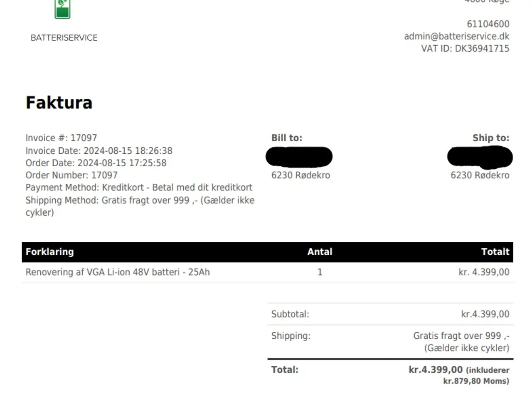Select the kr.879,80 Moms tax amount
The image size is (532, 399).
tap(476, 381)
